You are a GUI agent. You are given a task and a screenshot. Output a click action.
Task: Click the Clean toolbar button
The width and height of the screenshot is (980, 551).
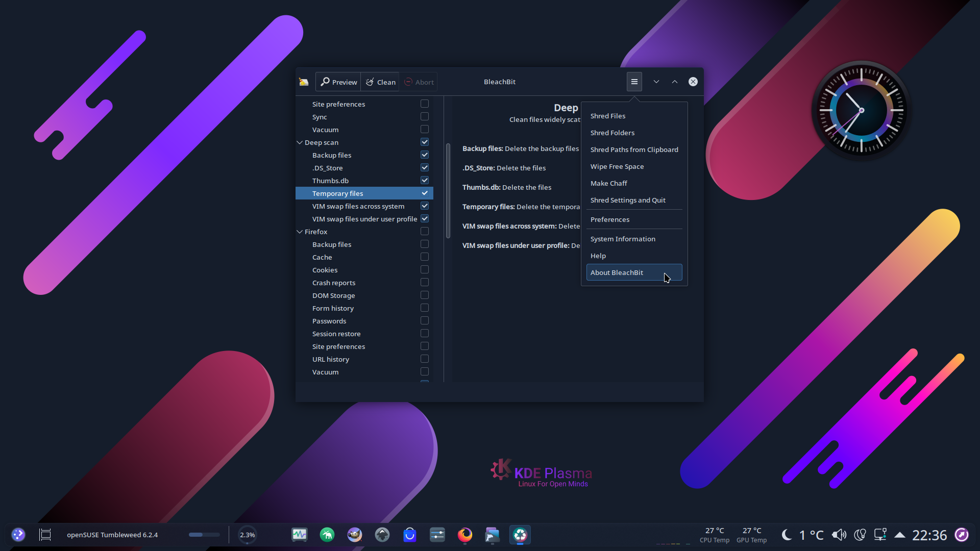pos(380,82)
